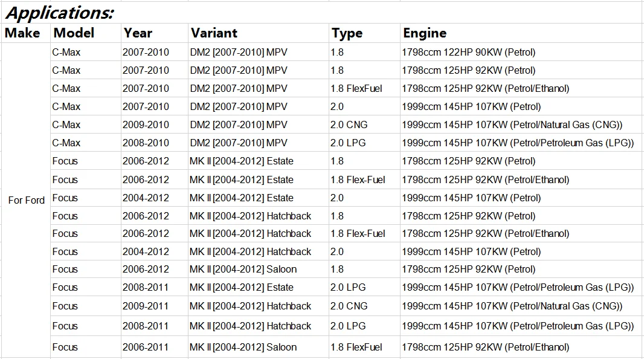644x359 pixels.
Task: Select the 1798ccm 122HP 90KW engine cell
Action: click(469, 52)
